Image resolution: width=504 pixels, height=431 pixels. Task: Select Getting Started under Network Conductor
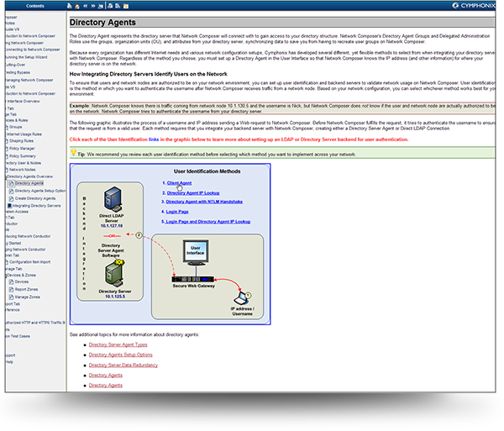13,244
